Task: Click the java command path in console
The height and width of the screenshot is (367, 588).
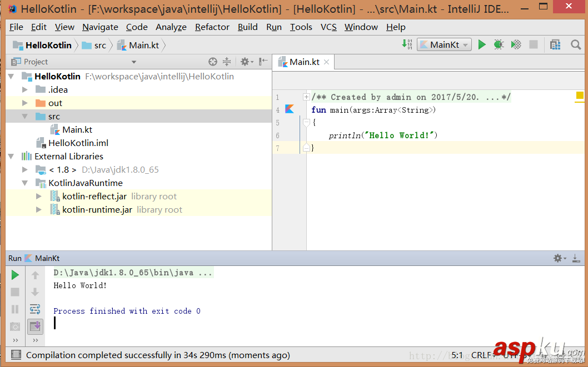Action: coord(133,273)
